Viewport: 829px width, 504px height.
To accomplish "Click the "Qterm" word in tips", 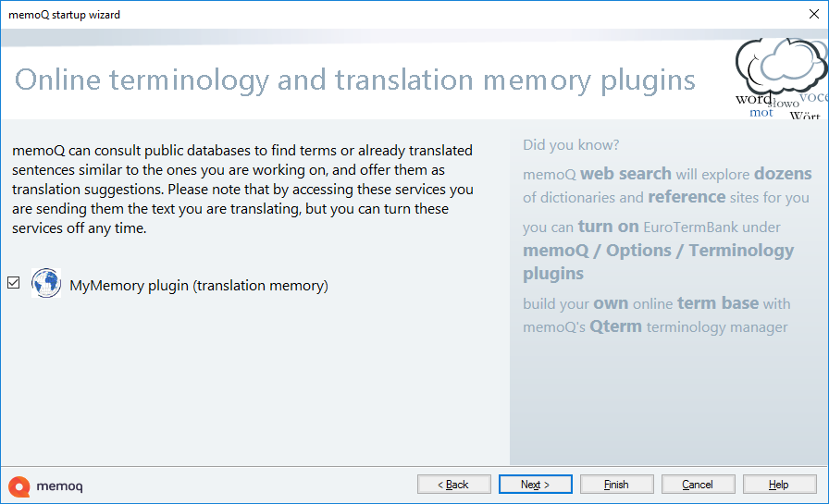I will tap(615, 326).
